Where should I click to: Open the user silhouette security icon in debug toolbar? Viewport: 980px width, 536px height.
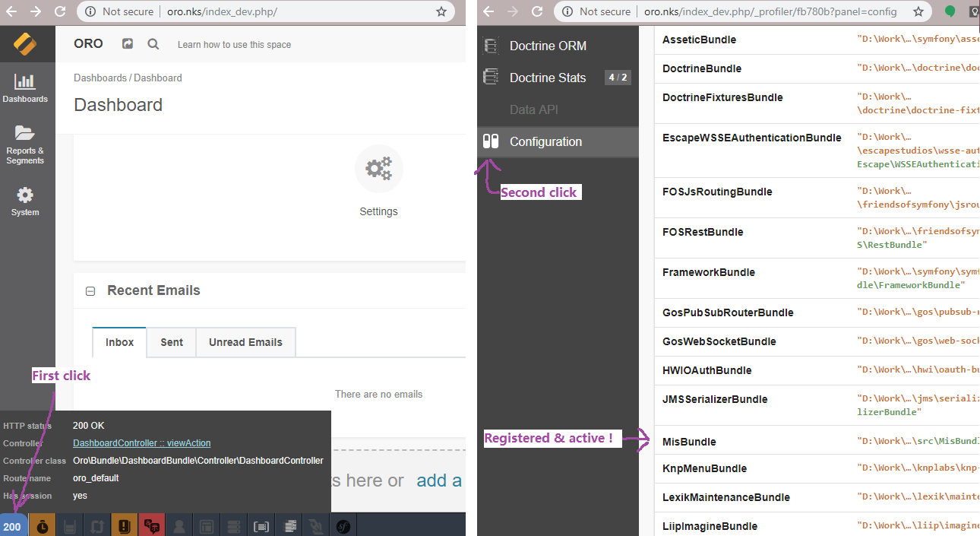click(179, 525)
